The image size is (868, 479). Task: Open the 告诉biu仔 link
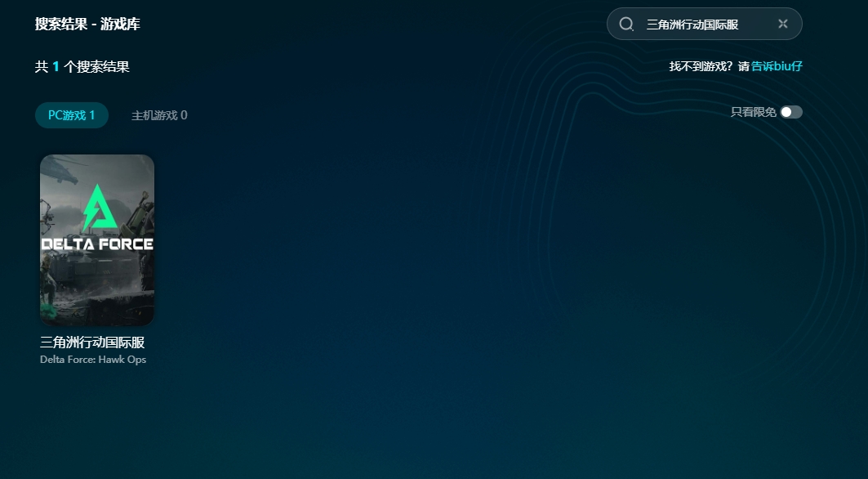point(777,66)
